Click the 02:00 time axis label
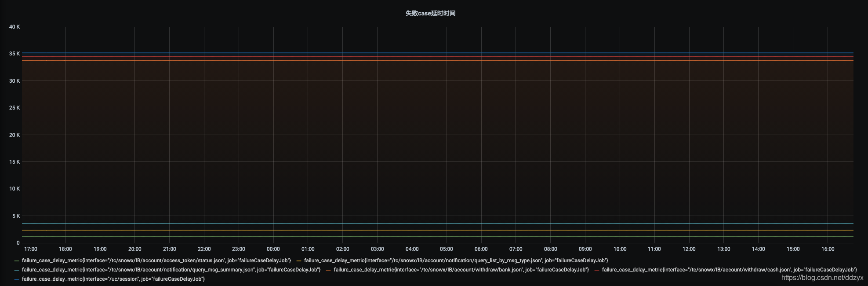The height and width of the screenshot is (286, 868). [342, 249]
